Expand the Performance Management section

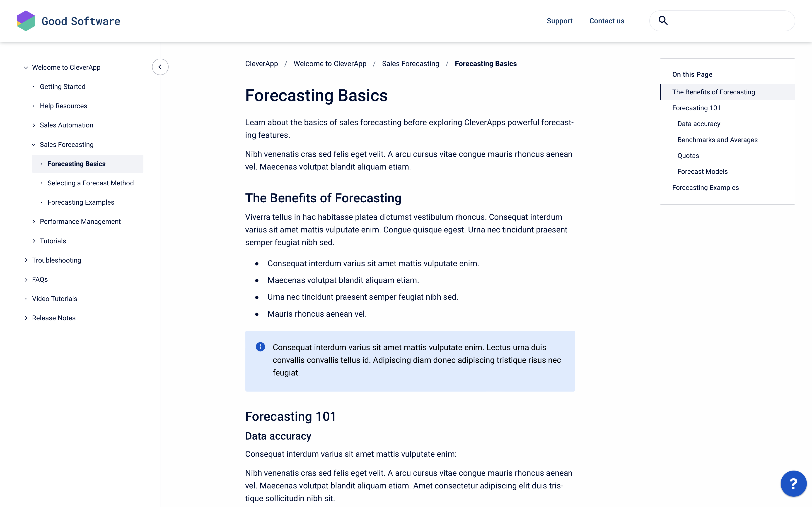[34, 222]
